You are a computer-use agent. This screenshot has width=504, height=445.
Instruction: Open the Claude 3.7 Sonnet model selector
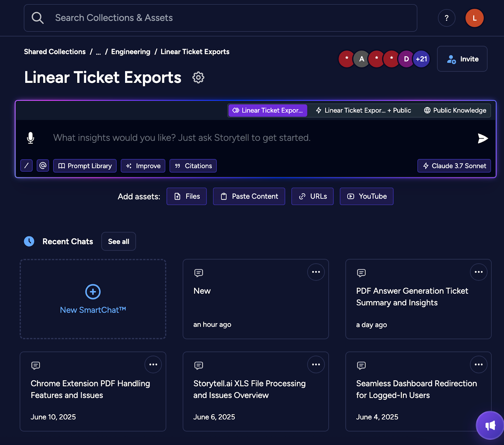[x=454, y=166]
